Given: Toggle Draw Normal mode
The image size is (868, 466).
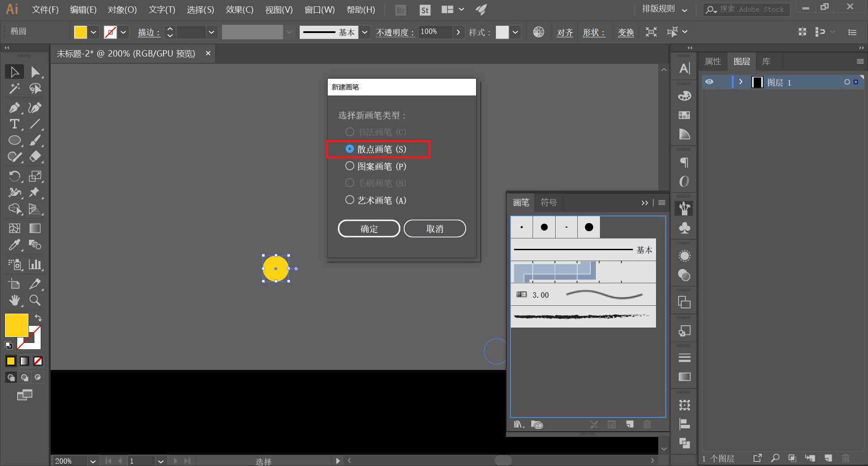Looking at the screenshot, I should [x=11, y=377].
